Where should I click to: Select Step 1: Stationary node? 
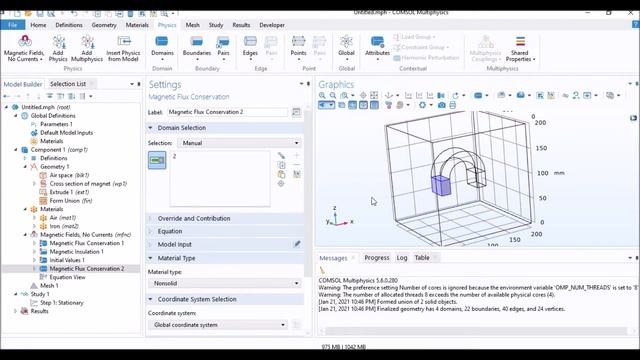pos(62,303)
